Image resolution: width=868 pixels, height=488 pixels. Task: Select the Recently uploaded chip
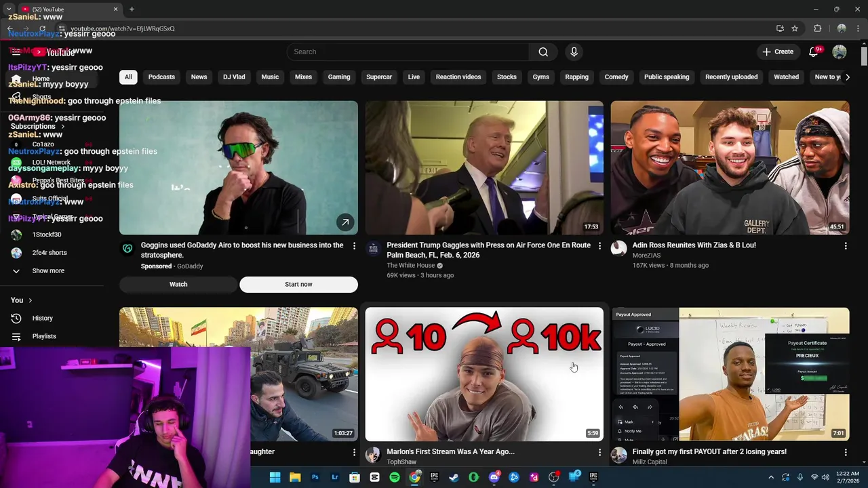(x=731, y=77)
